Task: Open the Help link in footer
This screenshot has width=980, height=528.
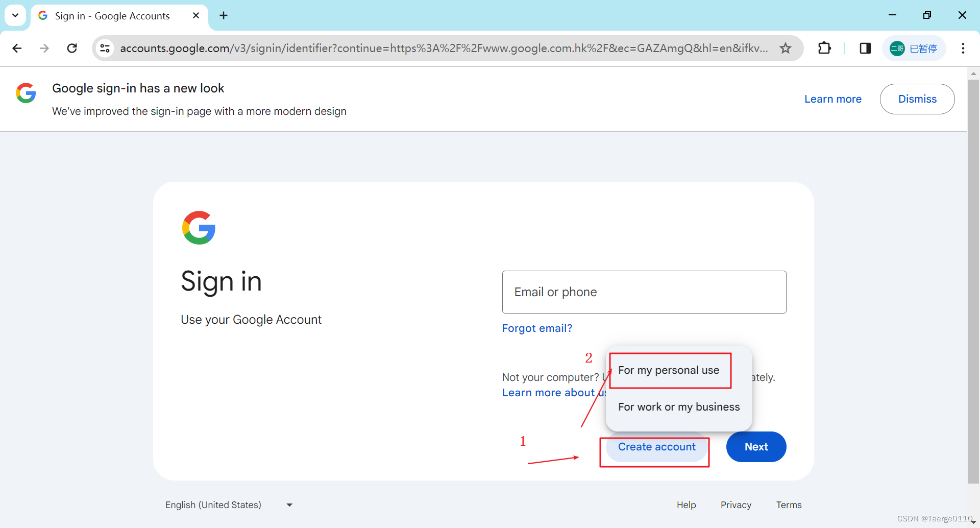Action: (687, 505)
